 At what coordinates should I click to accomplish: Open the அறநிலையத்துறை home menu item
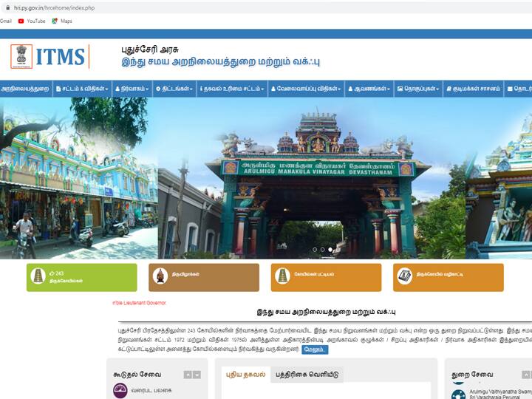point(25,89)
